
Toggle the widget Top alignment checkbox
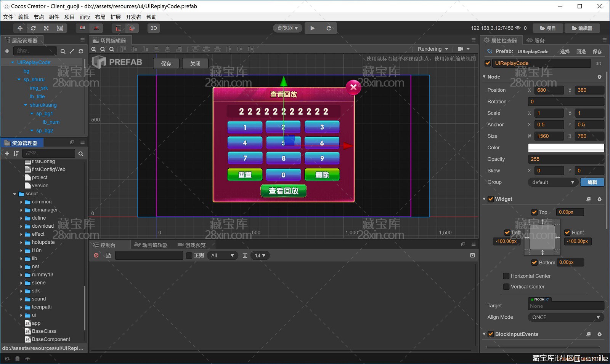click(x=535, y=212)
